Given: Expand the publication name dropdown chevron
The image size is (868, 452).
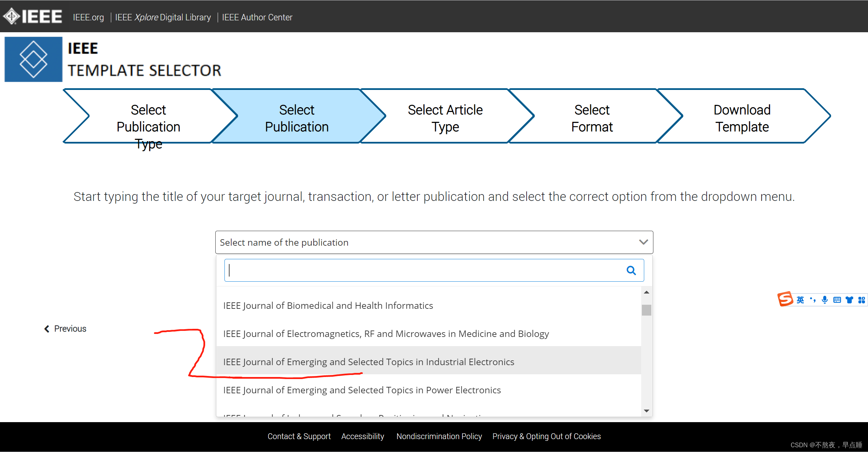Looking at the screenshot, I should [x=643, y=242].
